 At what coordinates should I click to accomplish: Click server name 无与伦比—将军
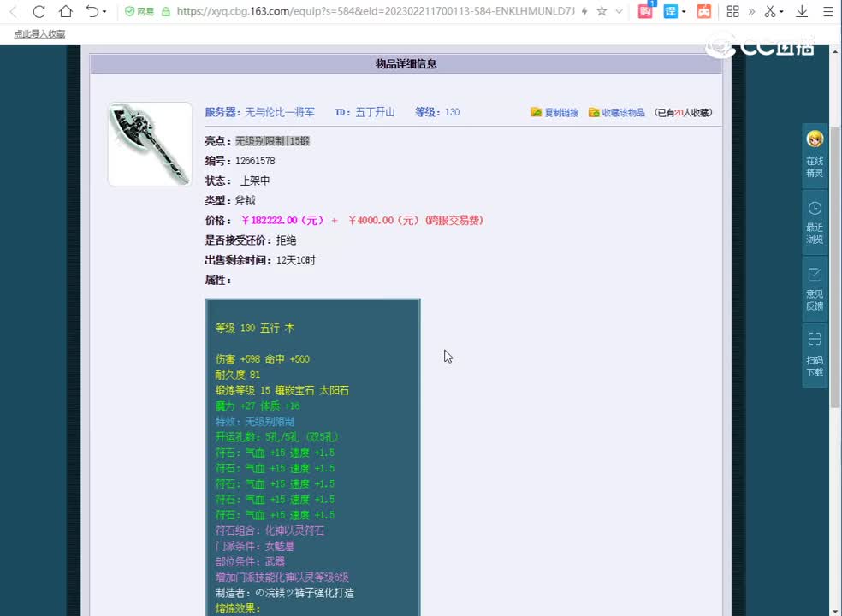click(x=280, y=112)
